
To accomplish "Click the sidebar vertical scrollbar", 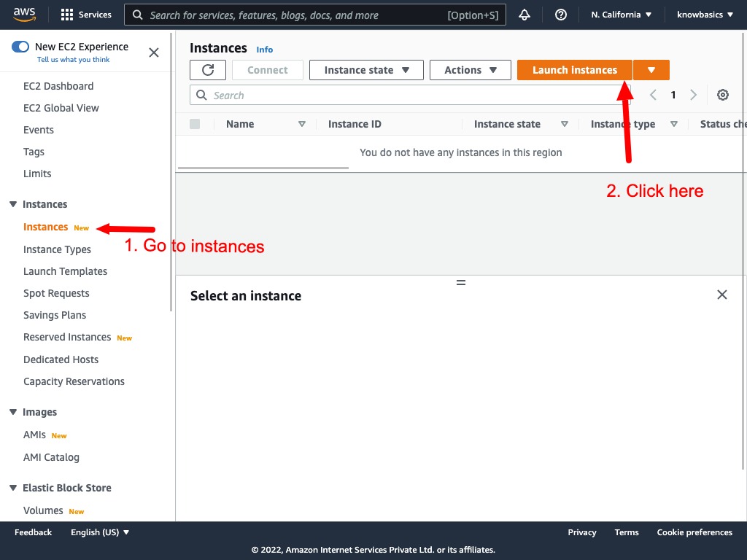I will pos(171,171).
